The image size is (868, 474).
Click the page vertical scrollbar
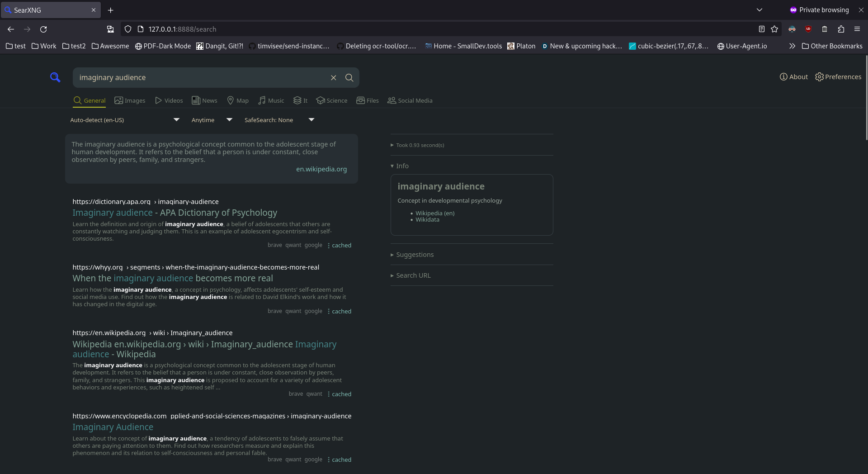(x=866, y=97)
